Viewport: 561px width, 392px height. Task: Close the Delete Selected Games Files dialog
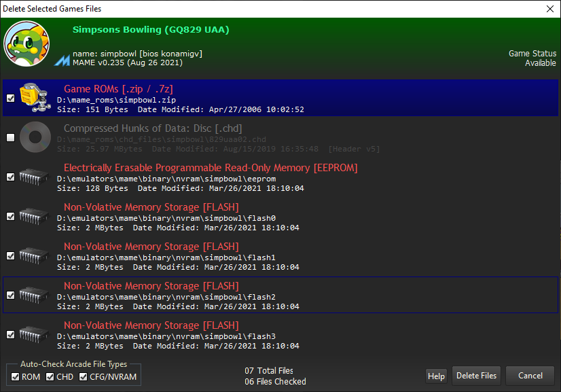click(x=550, y=9)
